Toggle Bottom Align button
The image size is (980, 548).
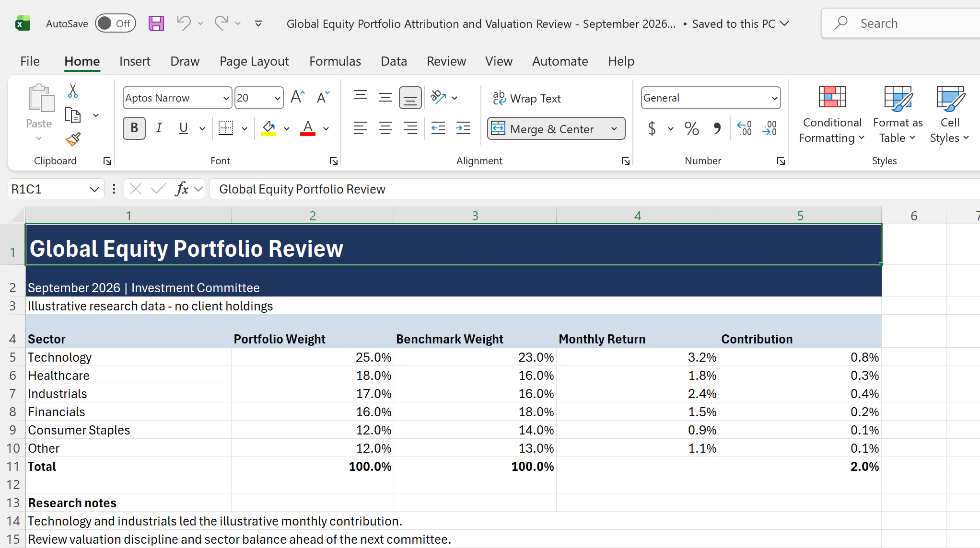point(410,98)
